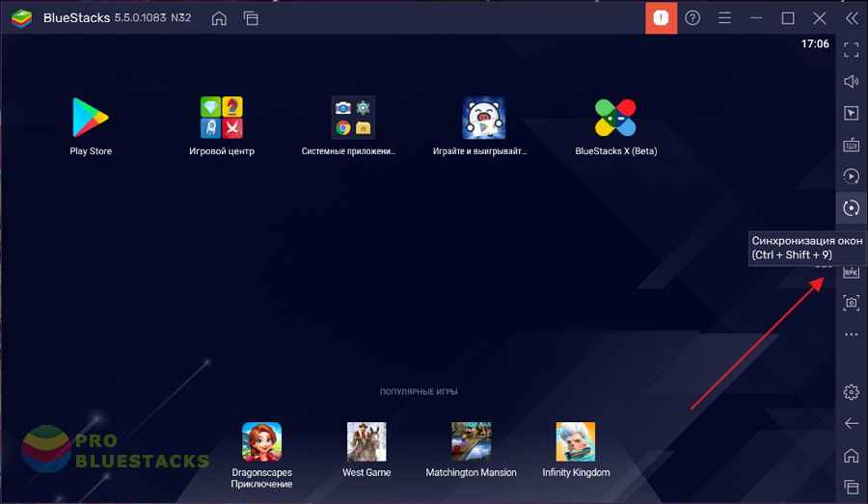Expand more sidebar tools via three dots
Screen dimensions: 868x504
[x=851, y=334]
